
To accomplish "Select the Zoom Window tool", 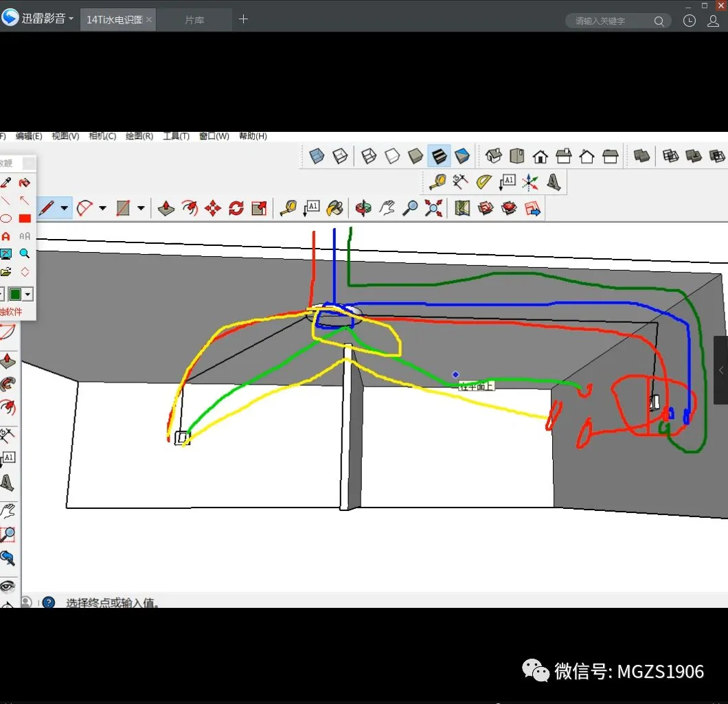I will (8, 534).
